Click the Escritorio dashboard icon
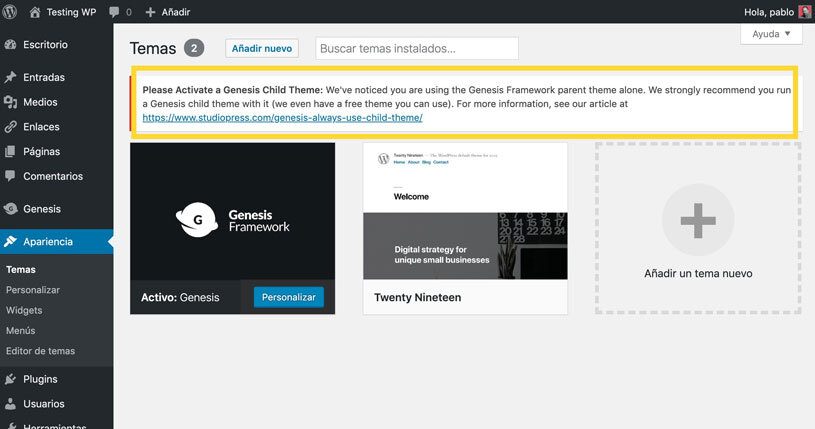Image resolution: width=815 pixels, height=429 pixels. point(10,45)
